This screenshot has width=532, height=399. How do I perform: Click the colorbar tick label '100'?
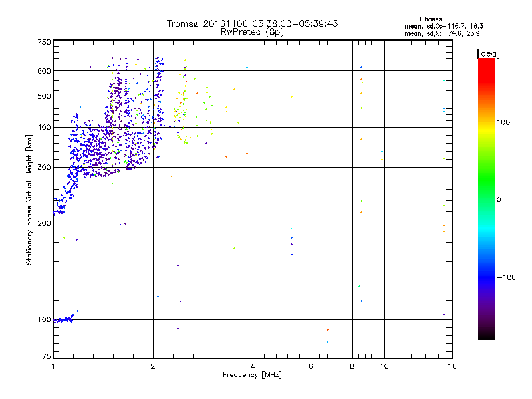click(503, 122)
